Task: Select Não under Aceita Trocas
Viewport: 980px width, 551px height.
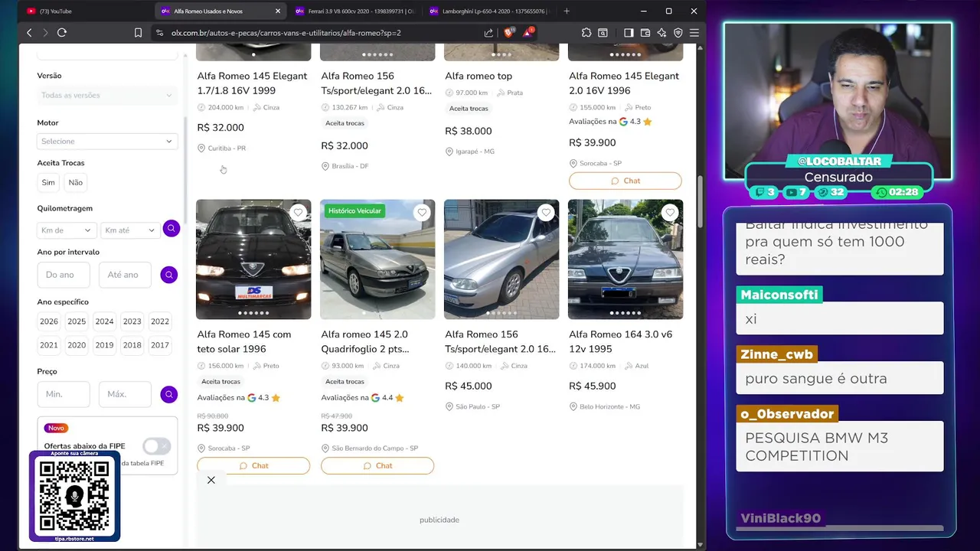Action: tap(75, 182)
